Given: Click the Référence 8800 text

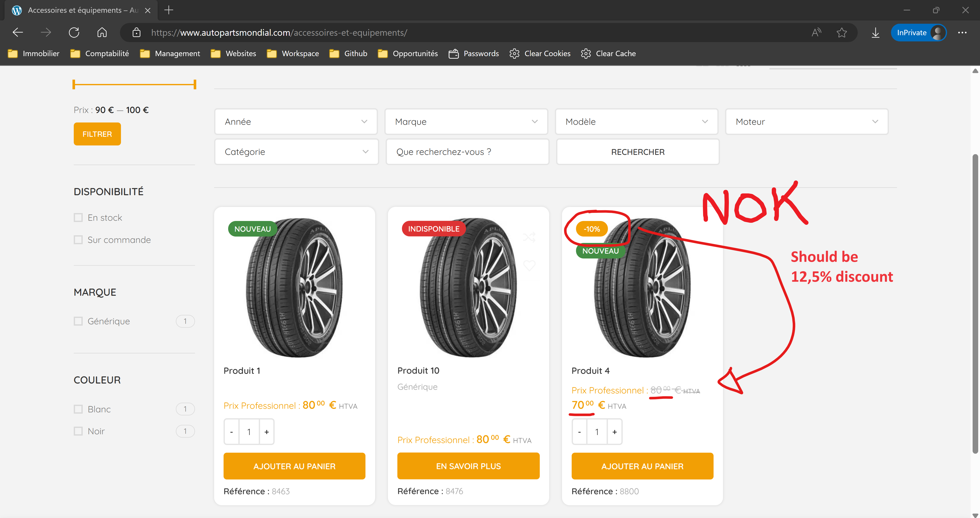Looking at the screenshot, I should [x=605, y=491].
